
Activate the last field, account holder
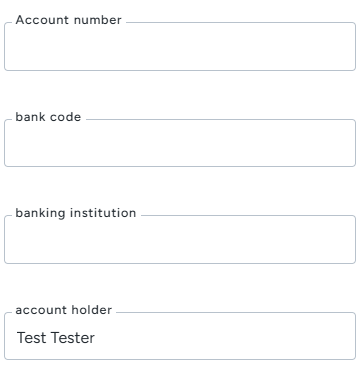[x=180, y=336]
